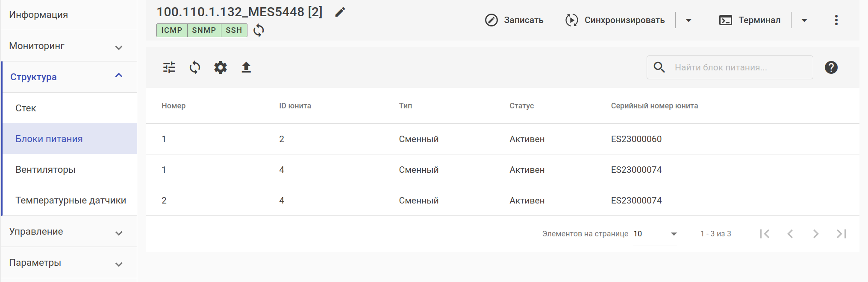868x282 pixels.
Task: Open the Вентиляторы menu item
Action: click(x=45, y=170)
